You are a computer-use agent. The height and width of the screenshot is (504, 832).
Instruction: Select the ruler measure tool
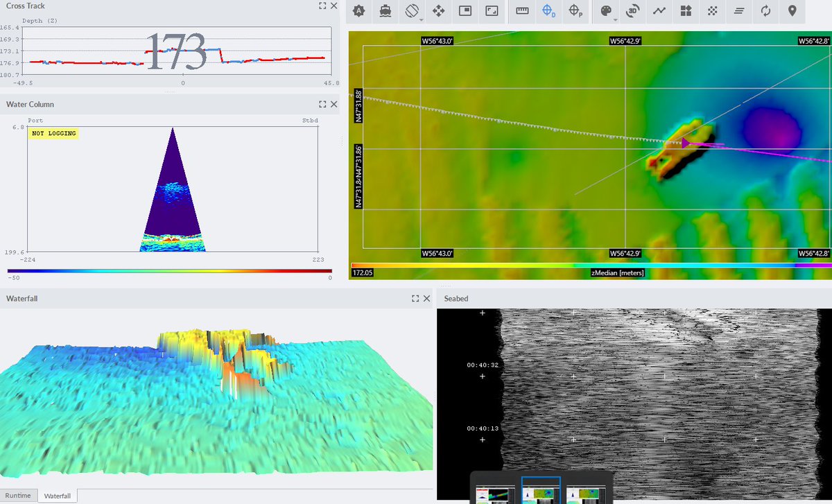click(x=523, y=11)
